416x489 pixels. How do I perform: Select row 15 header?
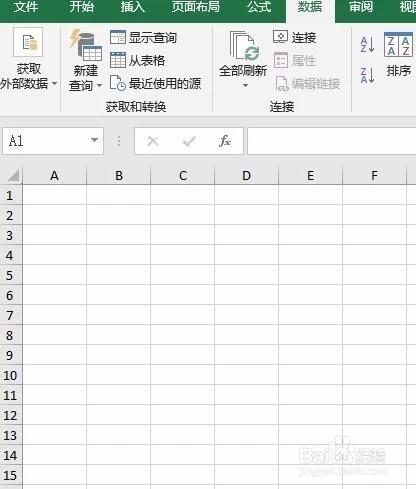coord(10,475)
